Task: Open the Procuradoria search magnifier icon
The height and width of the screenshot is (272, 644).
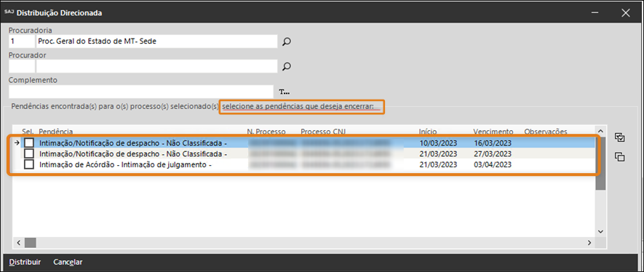Action: pyautogui.click(x=287, y=41)
